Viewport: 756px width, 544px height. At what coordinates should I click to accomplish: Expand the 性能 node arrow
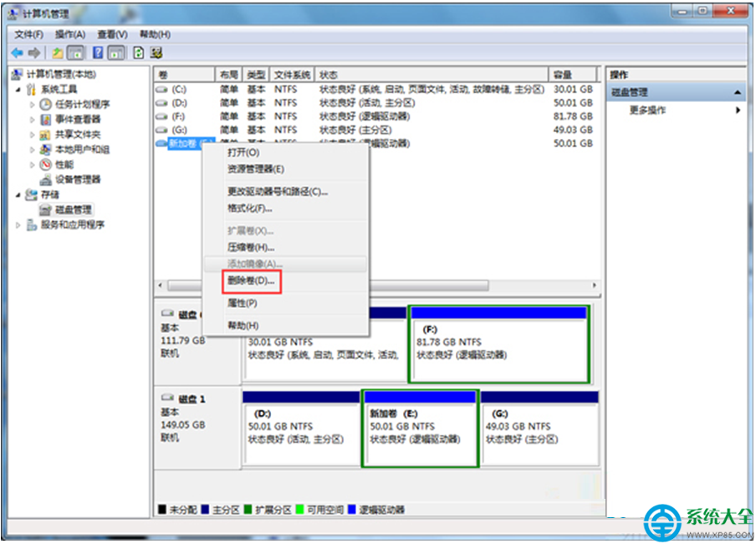[x=33, y=165]
